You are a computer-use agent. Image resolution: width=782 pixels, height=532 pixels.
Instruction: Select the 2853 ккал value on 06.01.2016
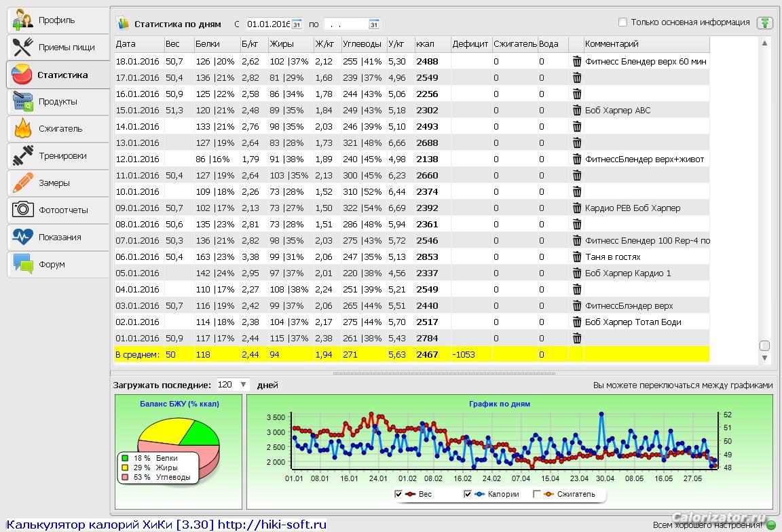428,256
